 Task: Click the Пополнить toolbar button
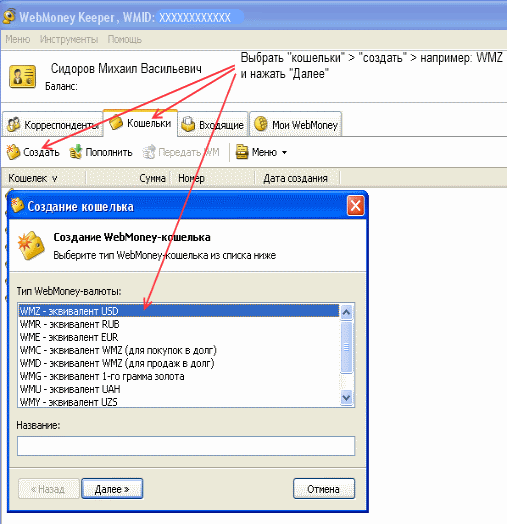tap(101, 152)
